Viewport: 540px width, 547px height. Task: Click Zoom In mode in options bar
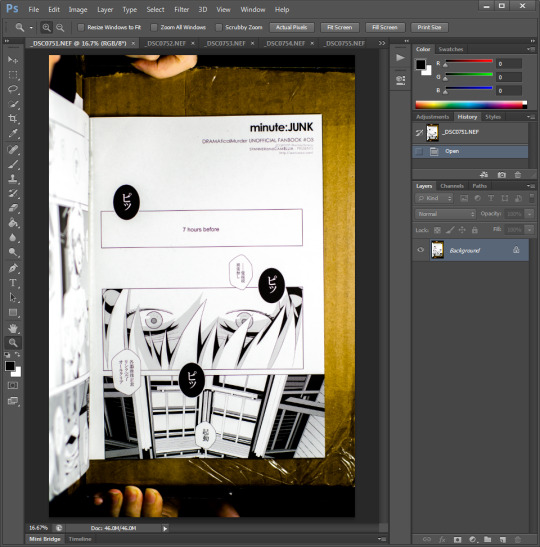(46, 27)
